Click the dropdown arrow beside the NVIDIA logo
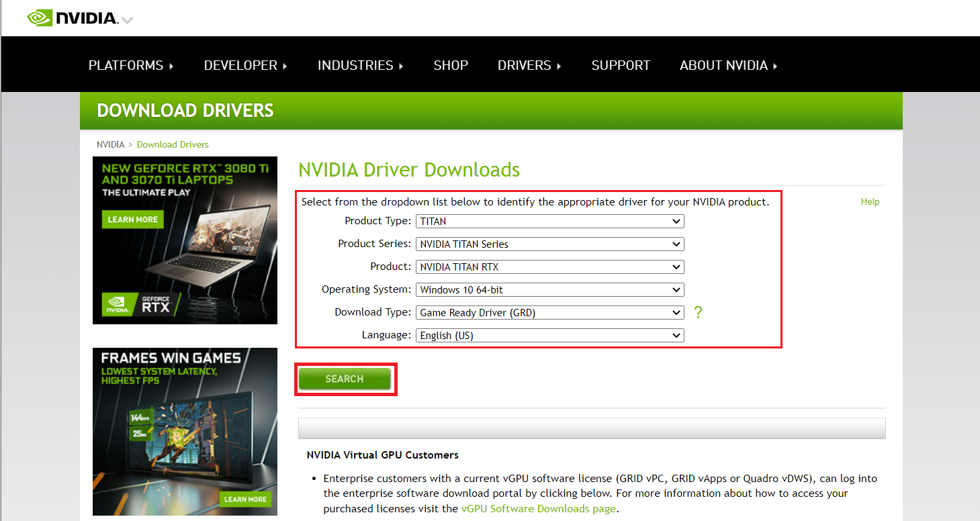The image size is (980, 521). [127, 20]
